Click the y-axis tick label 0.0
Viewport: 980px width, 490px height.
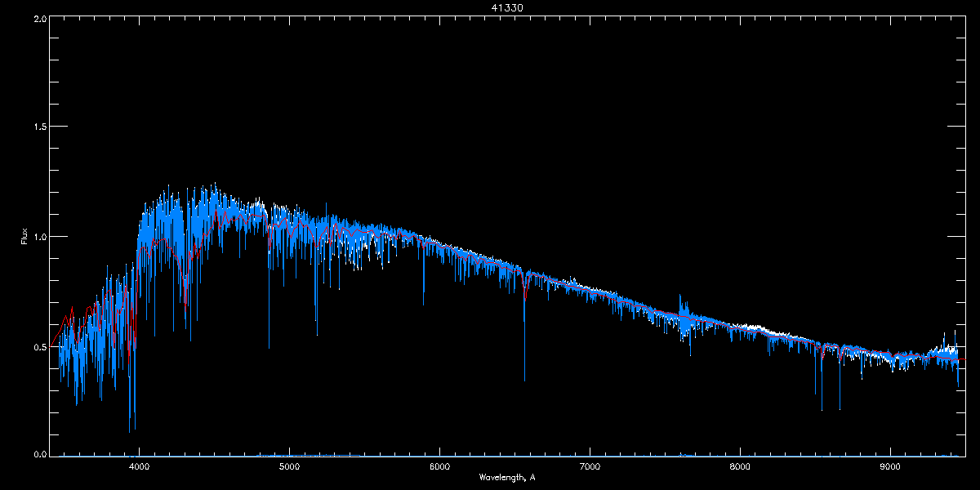(40, 453)
